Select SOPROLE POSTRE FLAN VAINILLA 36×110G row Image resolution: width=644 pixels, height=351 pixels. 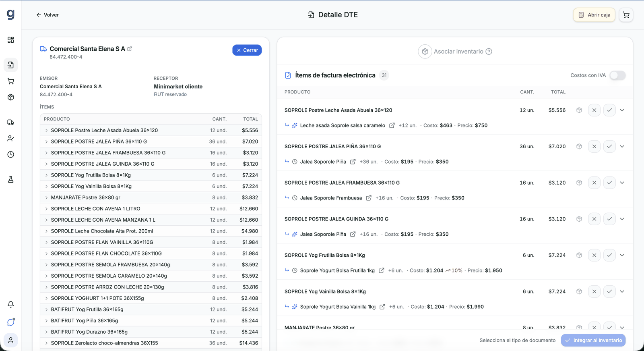pos(151,243)
